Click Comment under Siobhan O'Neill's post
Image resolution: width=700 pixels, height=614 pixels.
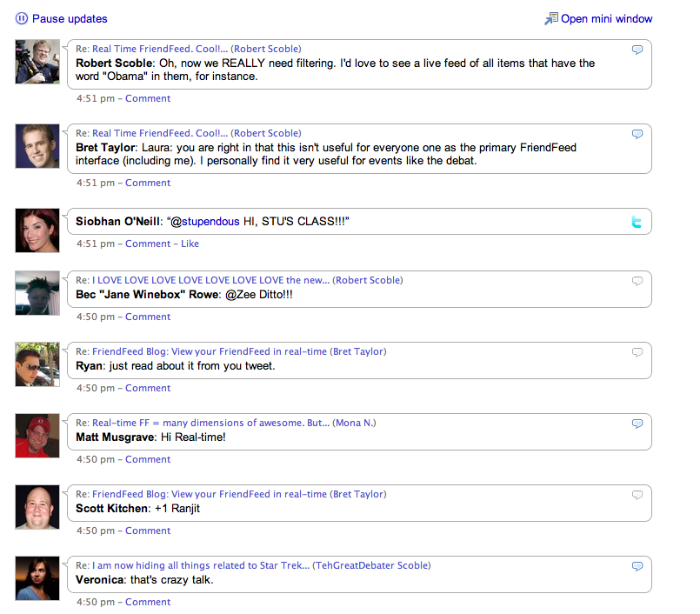[x=148, y=244]
